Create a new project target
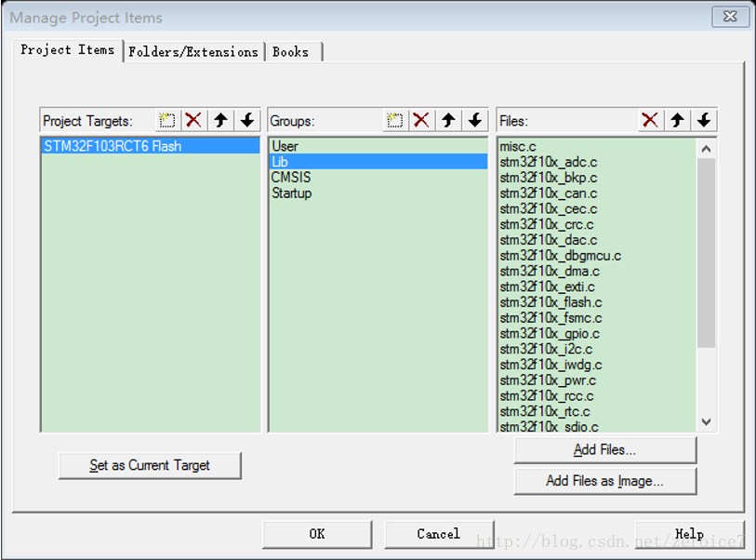 (x=167, y=120)
